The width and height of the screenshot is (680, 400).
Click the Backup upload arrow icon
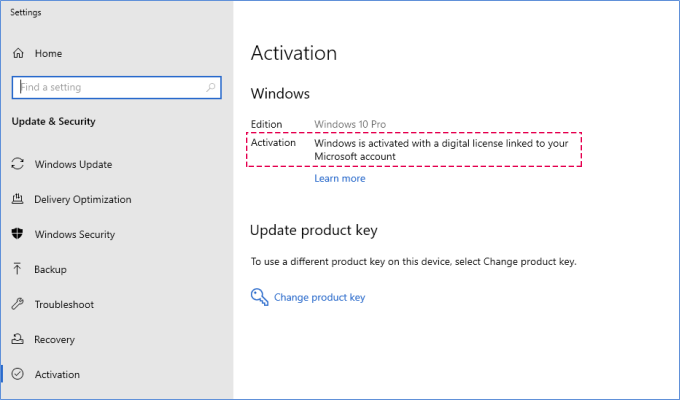(18, 269)
